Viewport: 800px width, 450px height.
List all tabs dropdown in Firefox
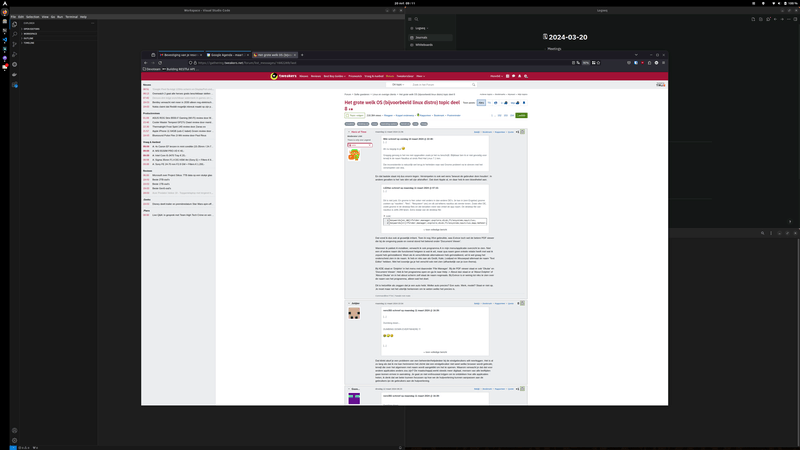click(636, 55)
